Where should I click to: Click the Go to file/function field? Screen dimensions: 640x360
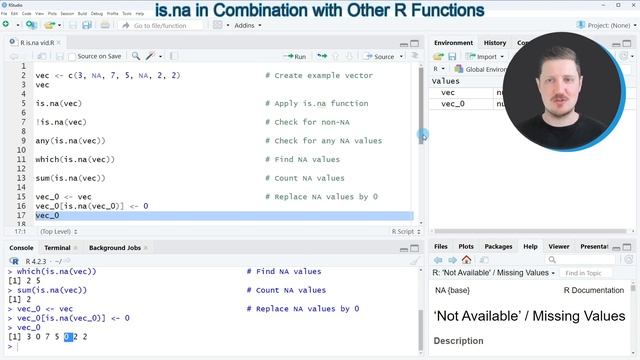[162, 25]
